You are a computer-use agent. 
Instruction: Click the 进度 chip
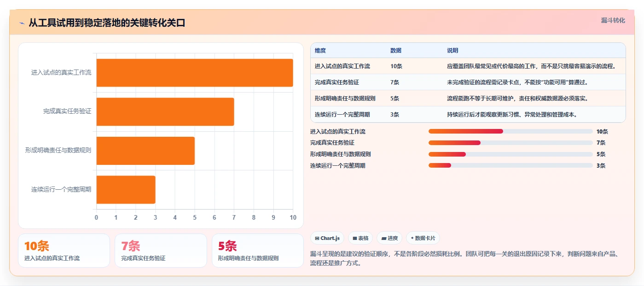389,238
